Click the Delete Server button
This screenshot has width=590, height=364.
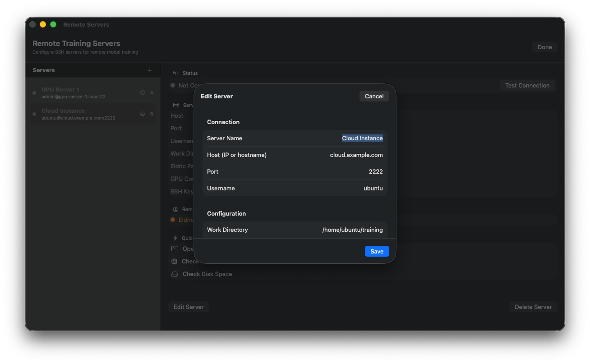click(533, 307)
